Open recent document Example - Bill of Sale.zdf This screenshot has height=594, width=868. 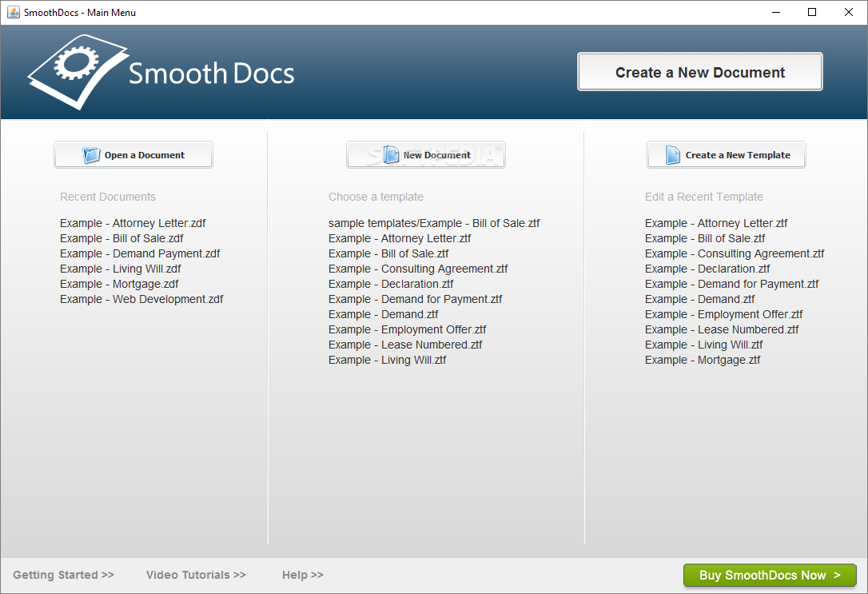(x=121, y=238)
